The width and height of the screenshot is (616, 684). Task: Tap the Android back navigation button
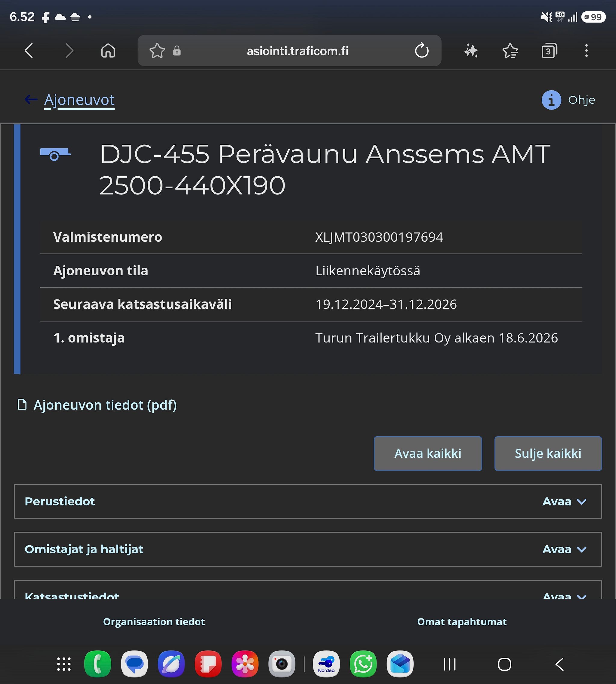(x=559, y=664)
